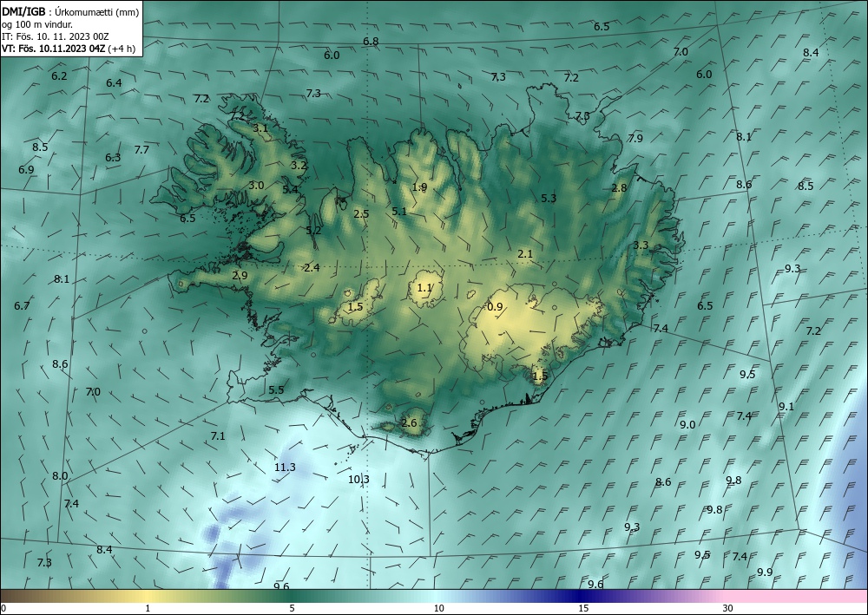Image resolution: width=868 pixels, height=615 pixels.
Task: Click the 0.9 value on Vatnajökull glacier
Action: pos(495,307)
